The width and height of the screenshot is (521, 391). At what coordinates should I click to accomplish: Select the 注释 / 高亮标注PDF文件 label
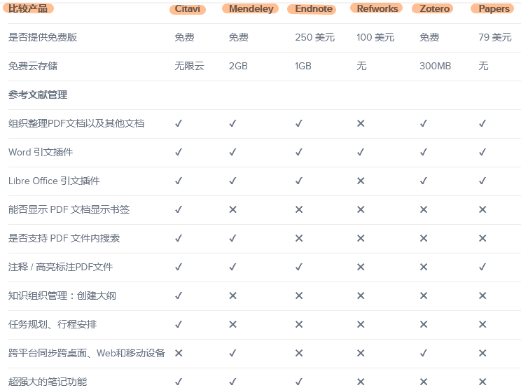point(60,267)
